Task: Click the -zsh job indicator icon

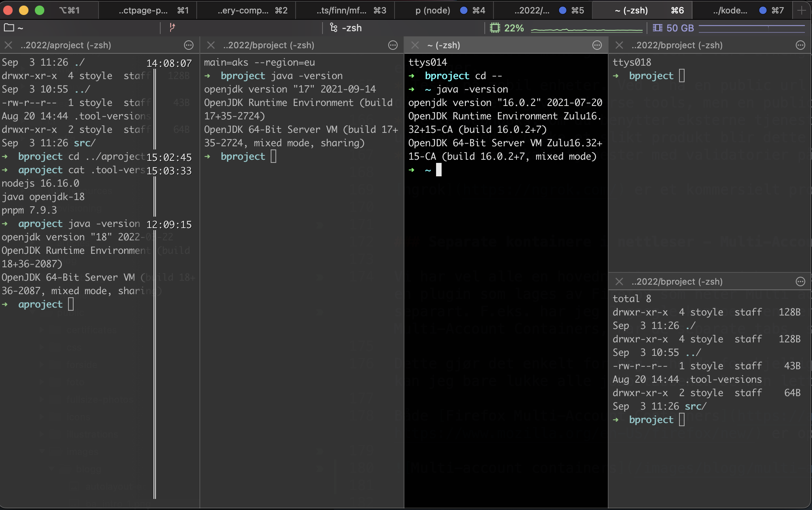Action: tap(333, 28)
